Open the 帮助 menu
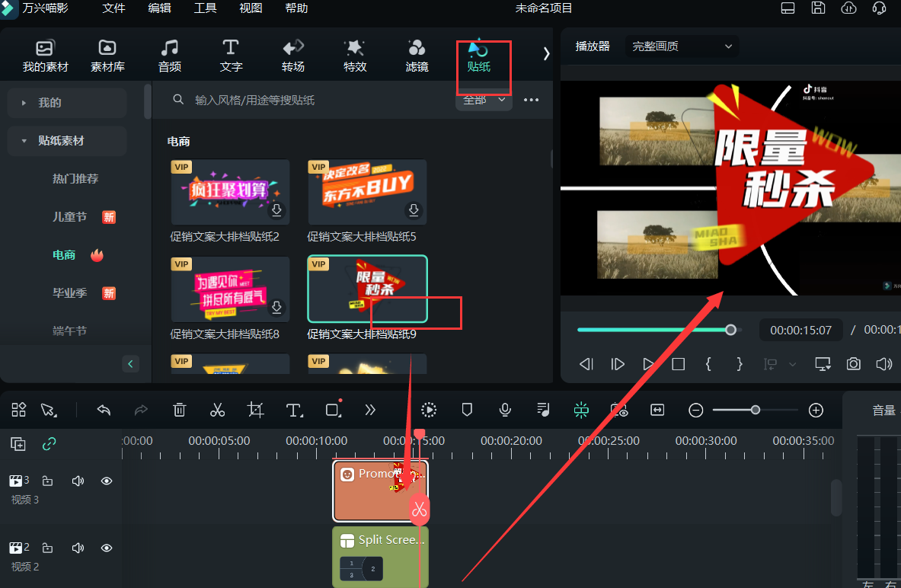901x588 pixels. pyautogui.click(x=296, y=8)
